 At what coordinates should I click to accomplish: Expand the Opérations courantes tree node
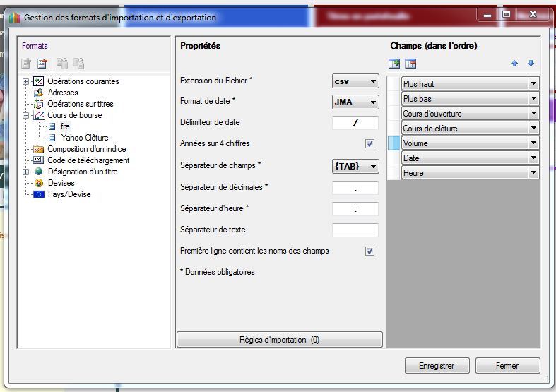pos(26,81)
